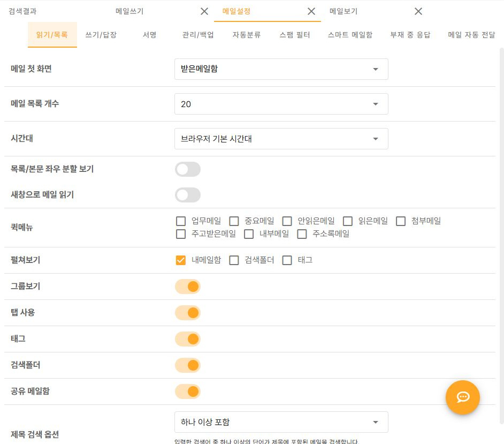Open the 시간대 dropdown
504x444 pixels.
click(281, 139)
